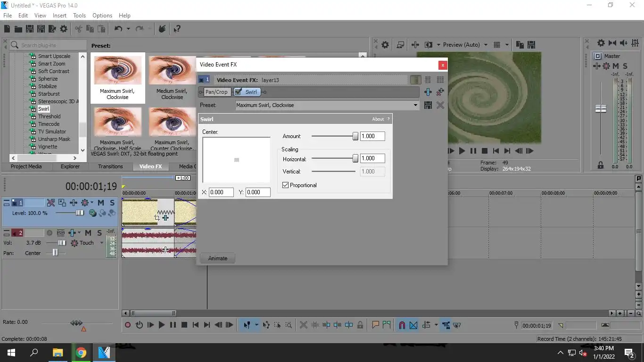644x362 pixels.
Task: Click track 1 Bypass Motion Blur icon
Action: pyautogui.click(x=51, y=203)
